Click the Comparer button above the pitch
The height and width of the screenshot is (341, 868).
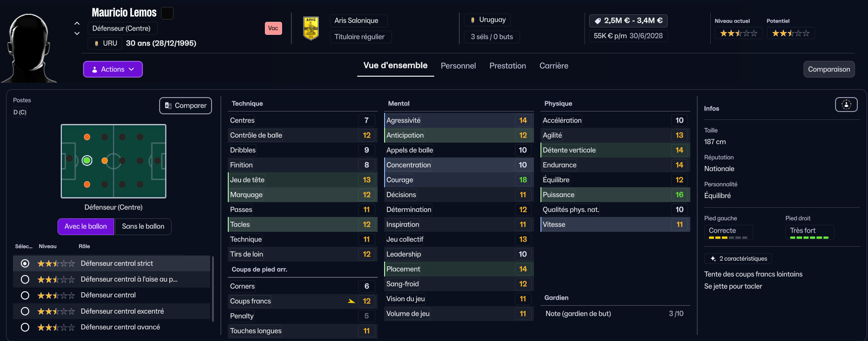pyautogui.click(x=186, y=105)
